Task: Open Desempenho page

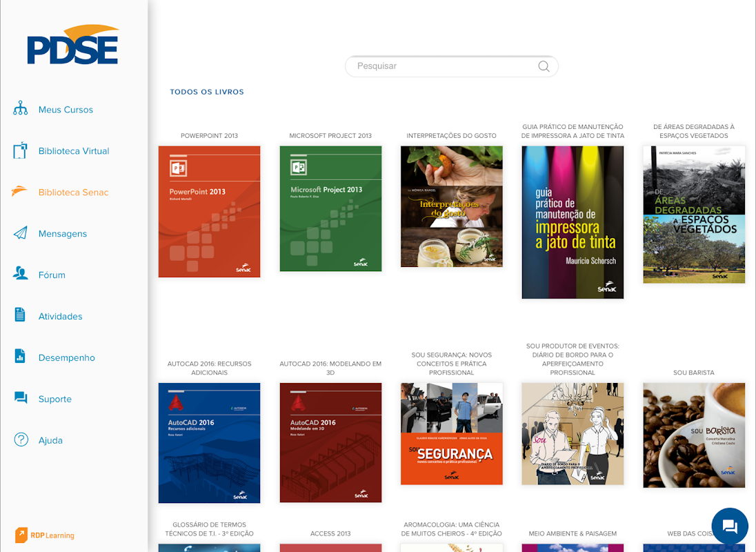Action: click(x=66, y=358)
